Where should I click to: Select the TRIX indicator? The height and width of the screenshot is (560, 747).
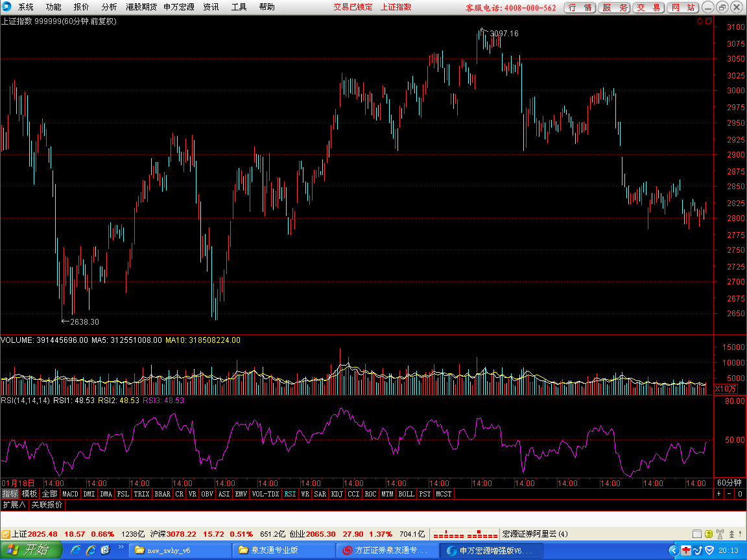point(141,494)
